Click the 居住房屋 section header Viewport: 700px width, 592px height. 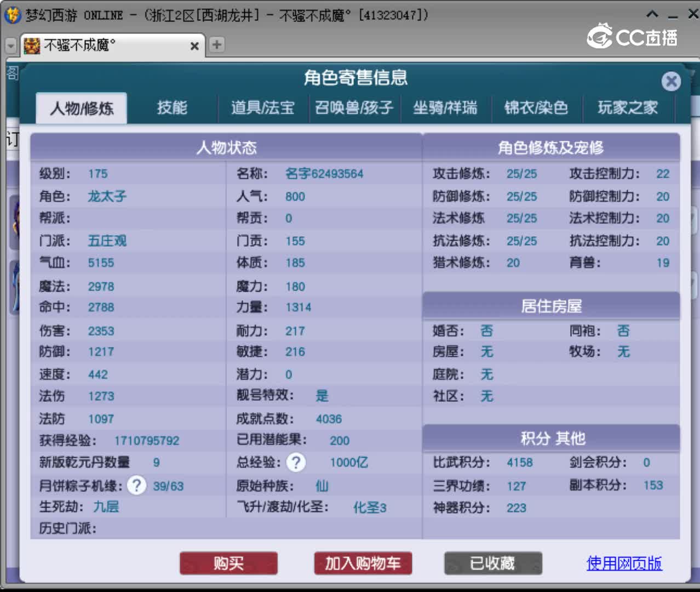pyautogui.click(x=551, y=306)
